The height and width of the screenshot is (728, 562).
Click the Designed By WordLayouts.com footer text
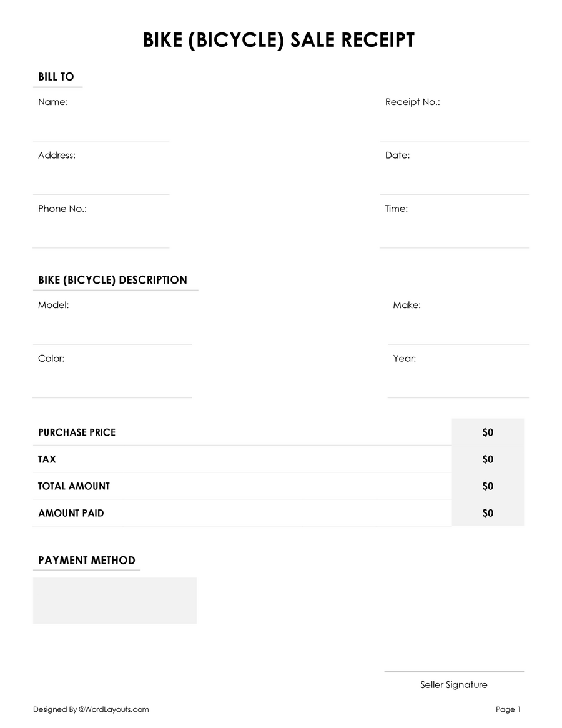coord(91,709)
